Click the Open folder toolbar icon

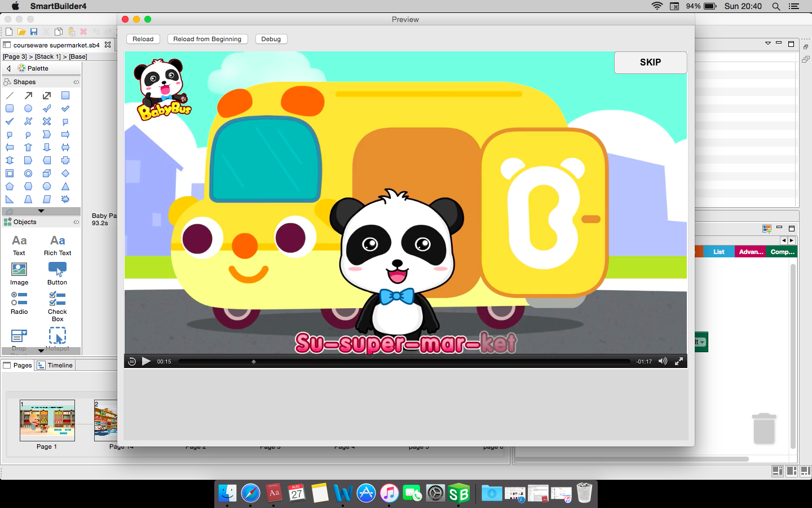pos(21,32)
